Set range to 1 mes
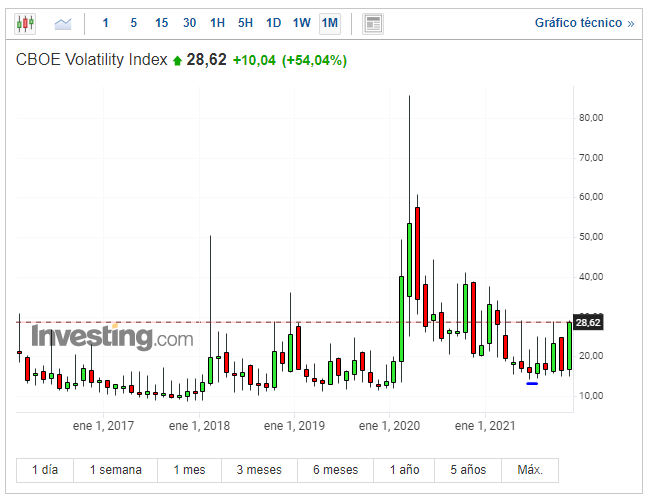This screenshot has width=665, height=504. [189, 470]
